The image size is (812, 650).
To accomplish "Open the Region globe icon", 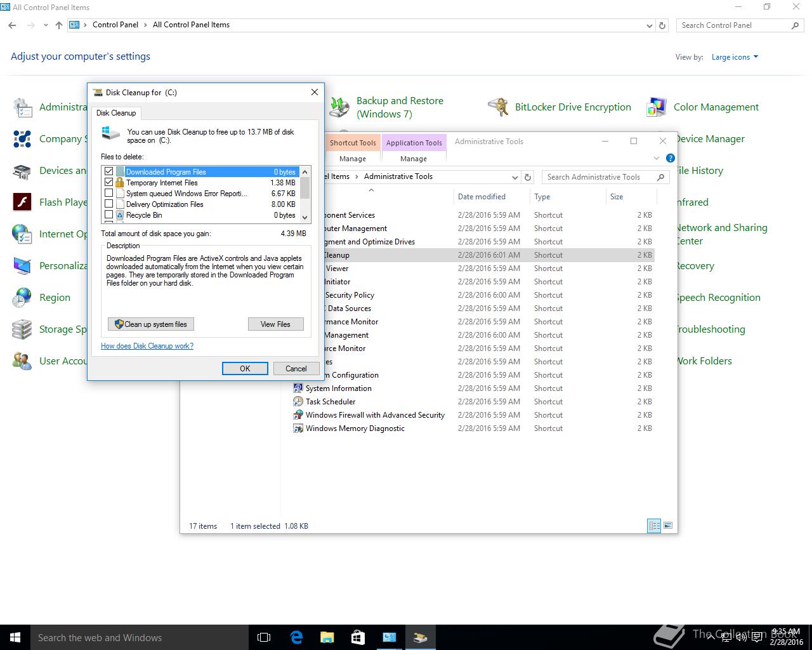I will click(23, 298).
